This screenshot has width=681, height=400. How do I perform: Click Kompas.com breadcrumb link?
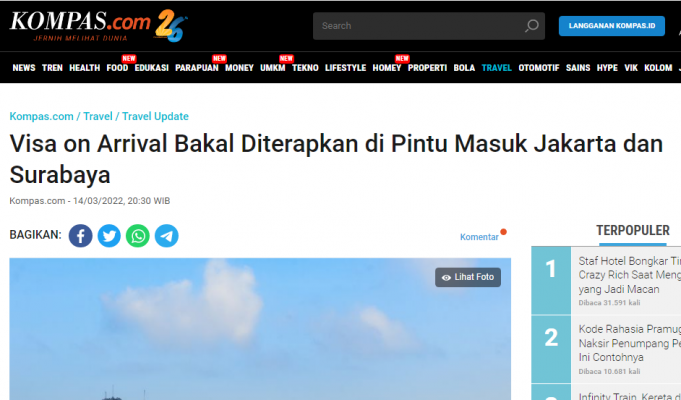[x=41, y=116]
